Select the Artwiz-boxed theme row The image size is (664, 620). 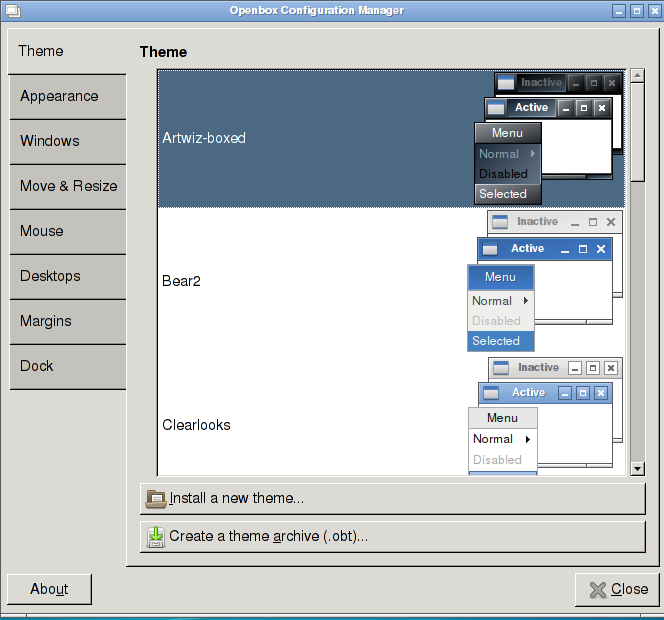[x=391, y=139]
